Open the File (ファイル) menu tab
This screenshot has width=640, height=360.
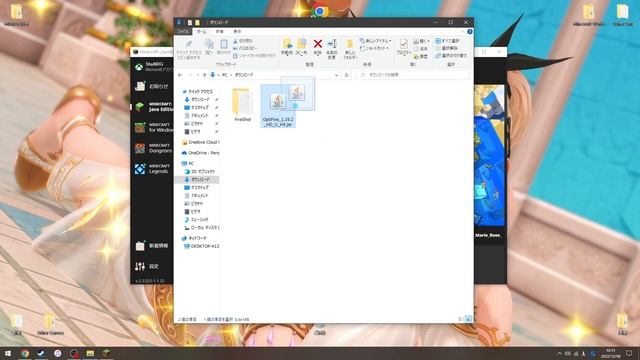182,31
